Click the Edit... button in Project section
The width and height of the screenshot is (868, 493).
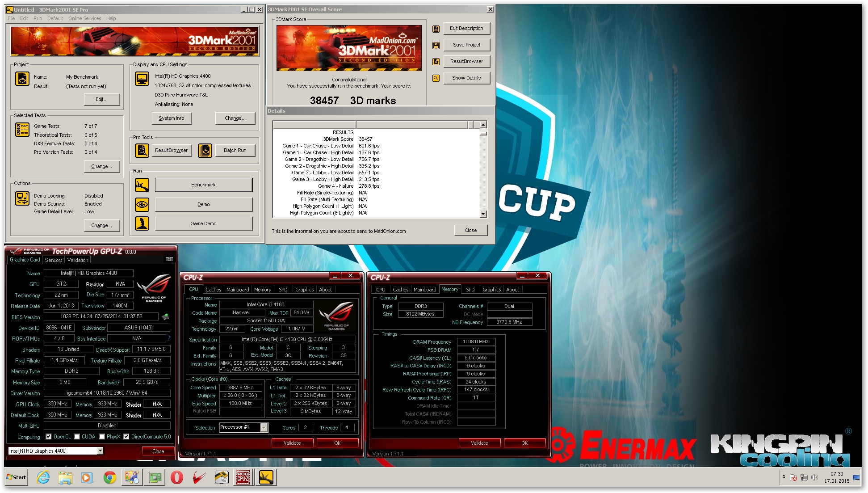point(102,100)
